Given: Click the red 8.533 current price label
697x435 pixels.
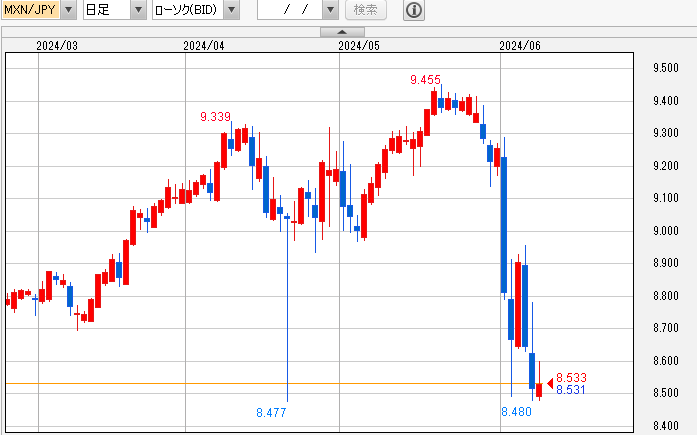Looking at the screenshot, I should tap(572, 378).
